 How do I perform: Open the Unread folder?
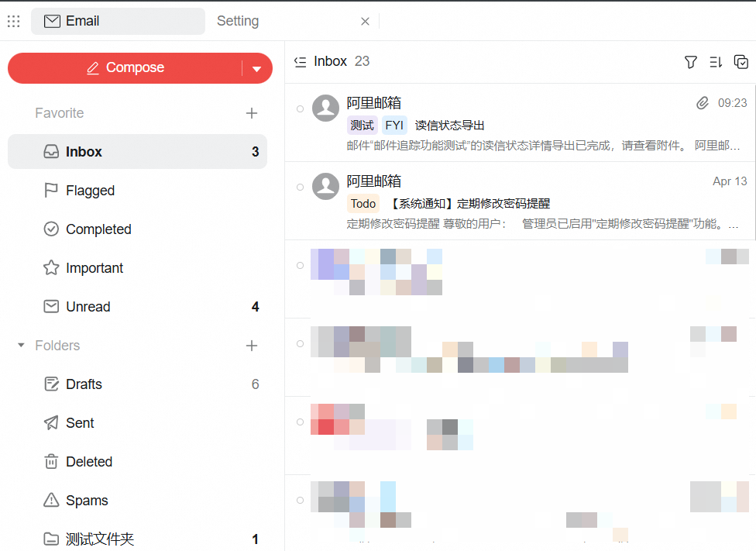(137, 306)
